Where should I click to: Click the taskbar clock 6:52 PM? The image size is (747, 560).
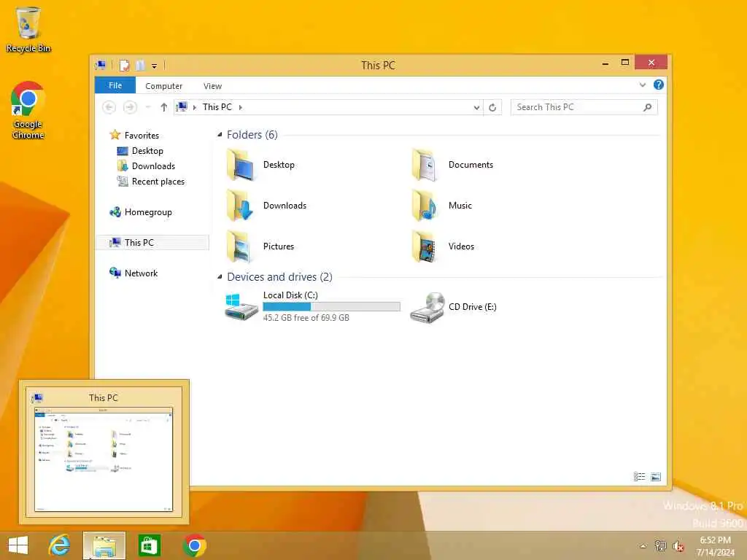[x=715, y=540]
